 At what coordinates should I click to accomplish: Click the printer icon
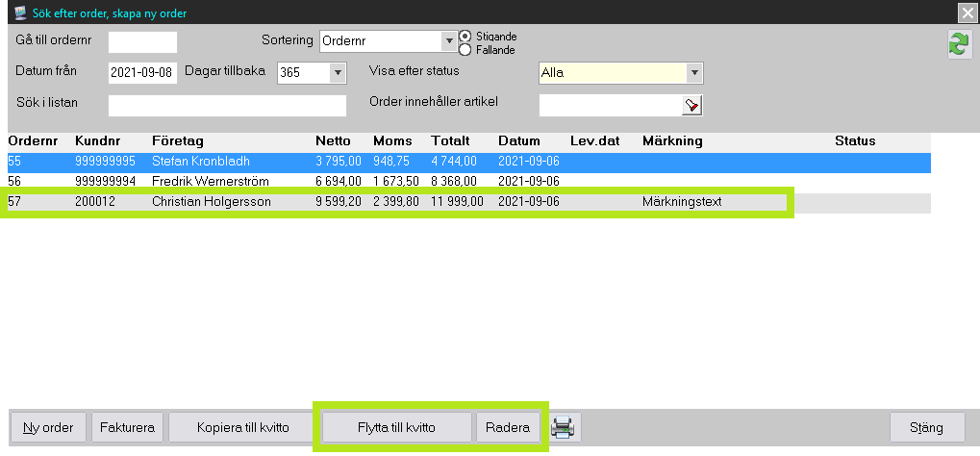pyautogui.click(x=564, y=427)
